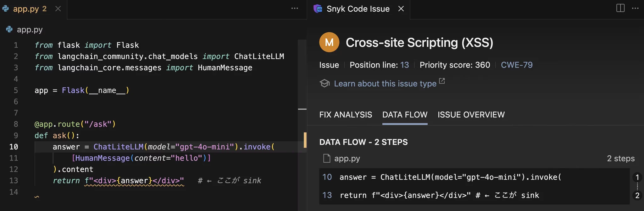The image size is (644, 211).
Task: Open the CWE-79 link
Action: (x=517, y=65)
